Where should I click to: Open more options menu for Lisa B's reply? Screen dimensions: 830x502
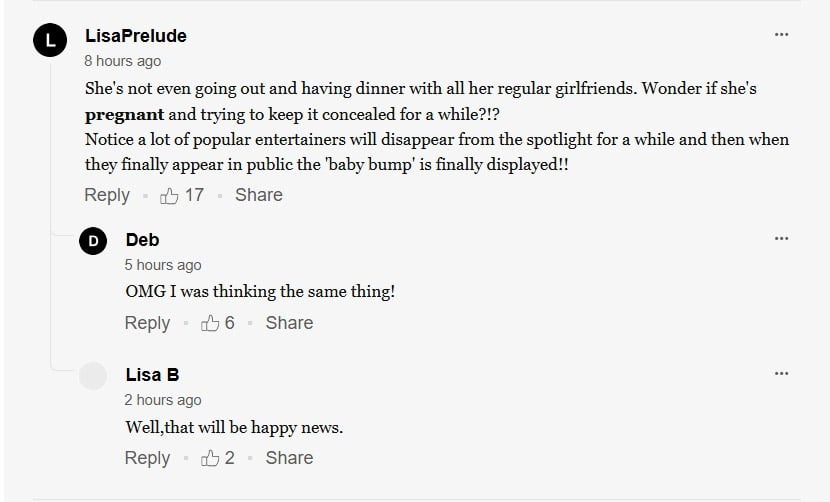[782, 373]
